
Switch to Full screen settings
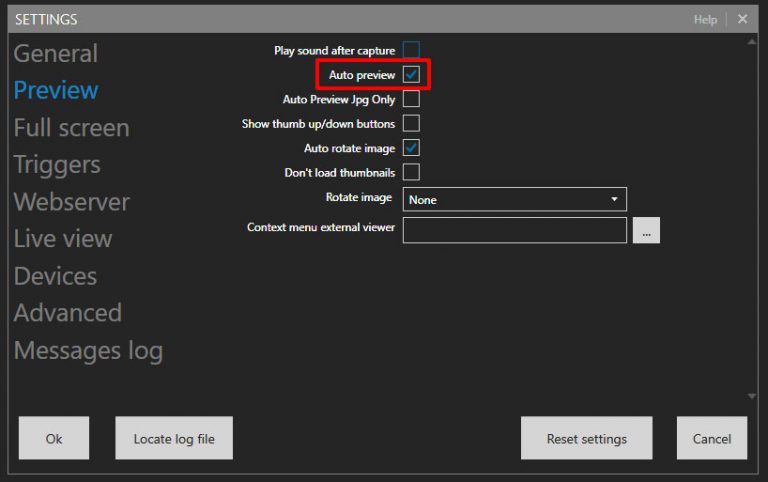click(x=71, y=128)
